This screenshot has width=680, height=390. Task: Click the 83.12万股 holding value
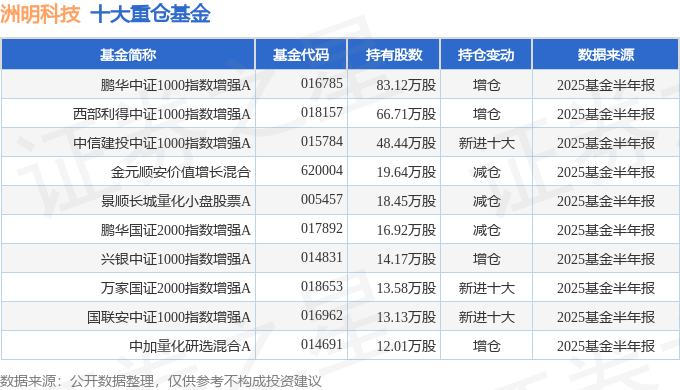pyautogui.click(x=406, y=85)
